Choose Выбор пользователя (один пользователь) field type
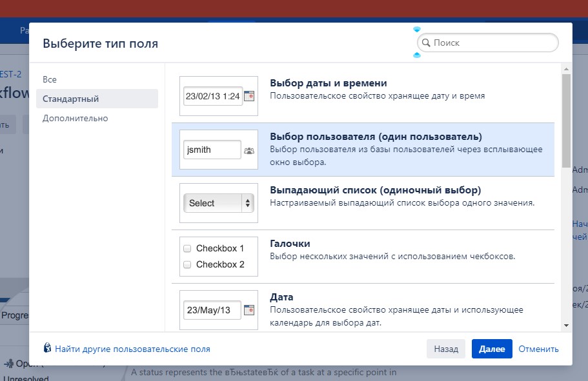Image resolution: width=588 pixels, height=381 pixels. (363, 150)
